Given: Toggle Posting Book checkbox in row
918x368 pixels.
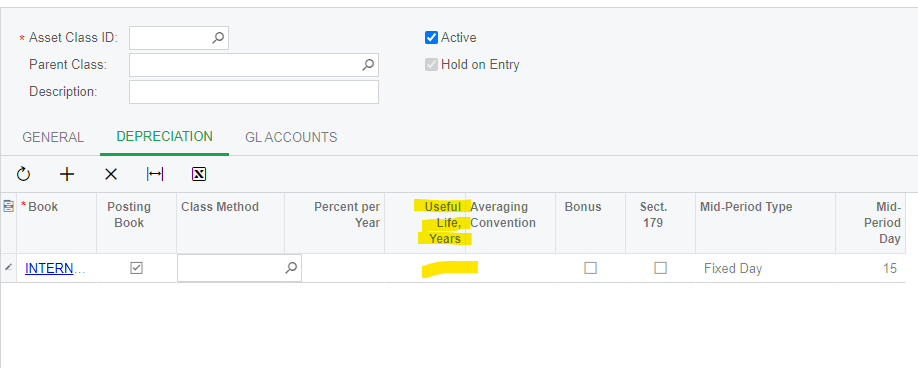Looking at the screenshot, I should (136, 268).
